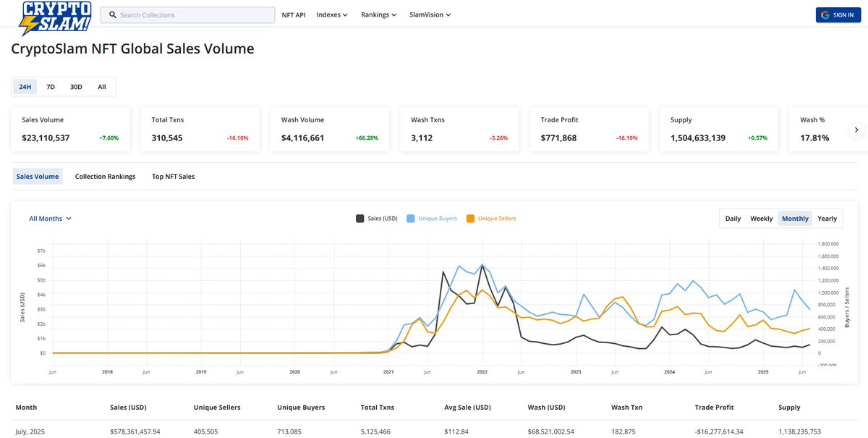Expand the All Months selector

[x=50, y=218]
